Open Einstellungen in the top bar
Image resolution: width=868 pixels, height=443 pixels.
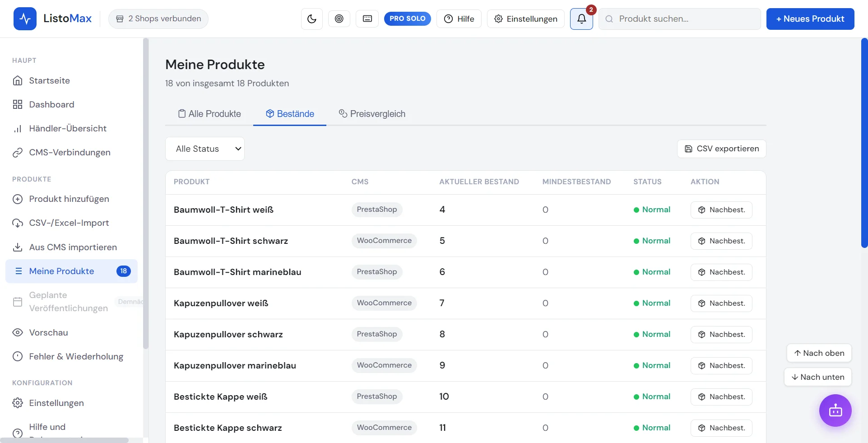526,19
